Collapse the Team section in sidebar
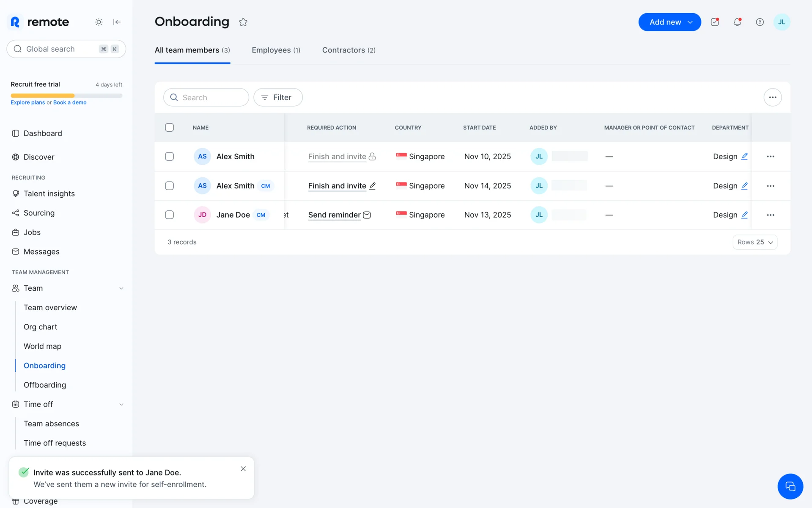The width and height of the screenshot is (812, 508). pyautogui.click(x=121, y=288)
